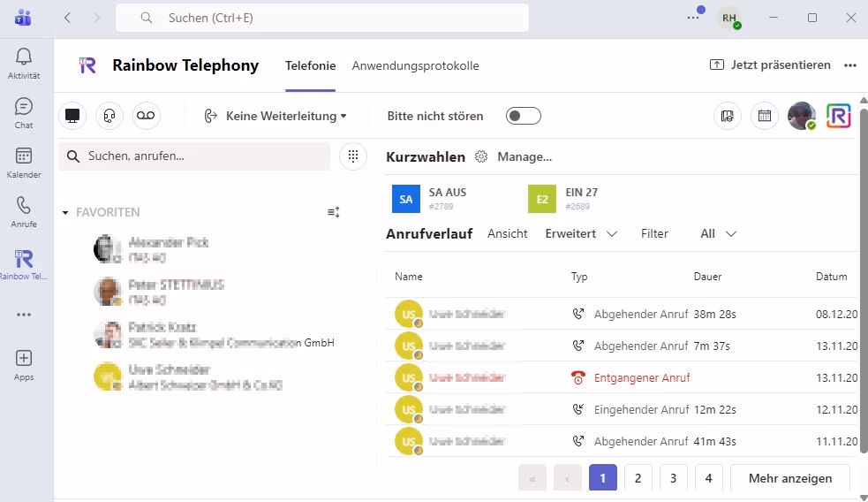Go to page 3 of call history
The height and width of the screenshot is (502, 868).
pyautogui.click(x=673, y=477)
